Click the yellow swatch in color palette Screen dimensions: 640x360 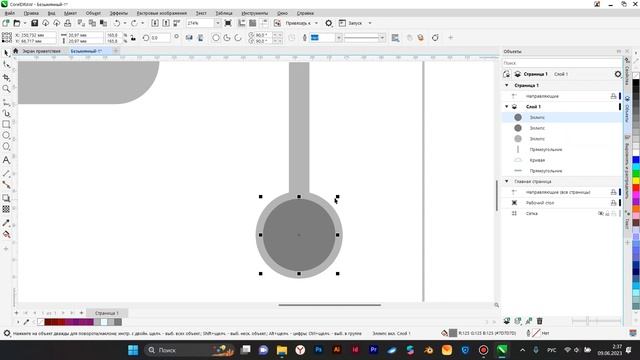click(636, 181)
